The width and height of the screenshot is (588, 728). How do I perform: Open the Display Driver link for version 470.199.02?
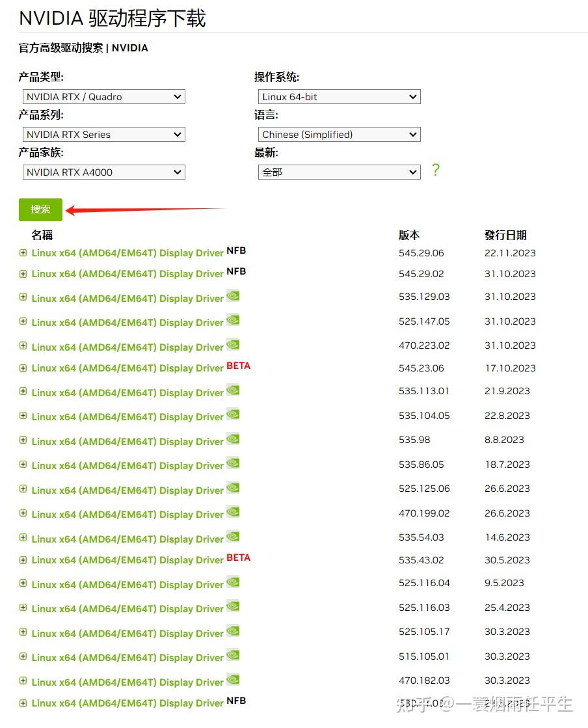click(x=127, y=515)
